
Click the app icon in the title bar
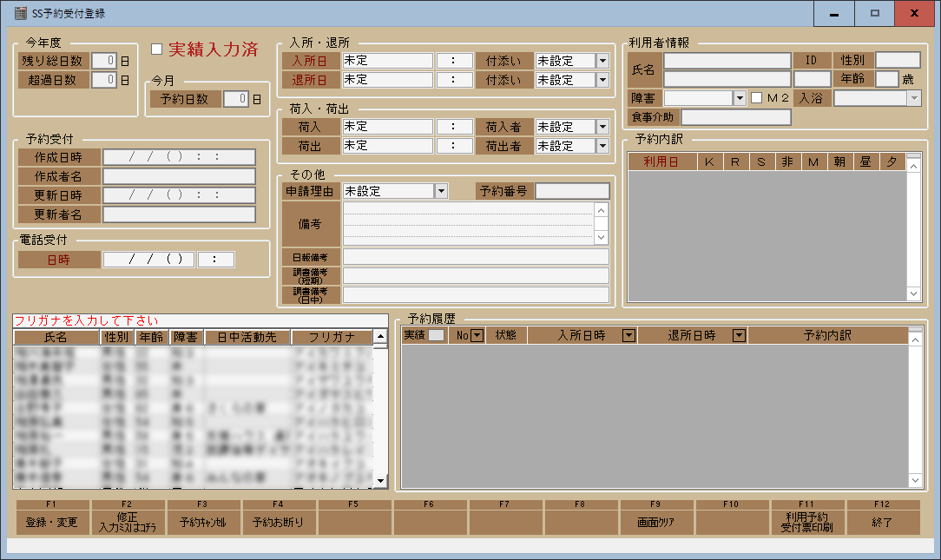21,13
